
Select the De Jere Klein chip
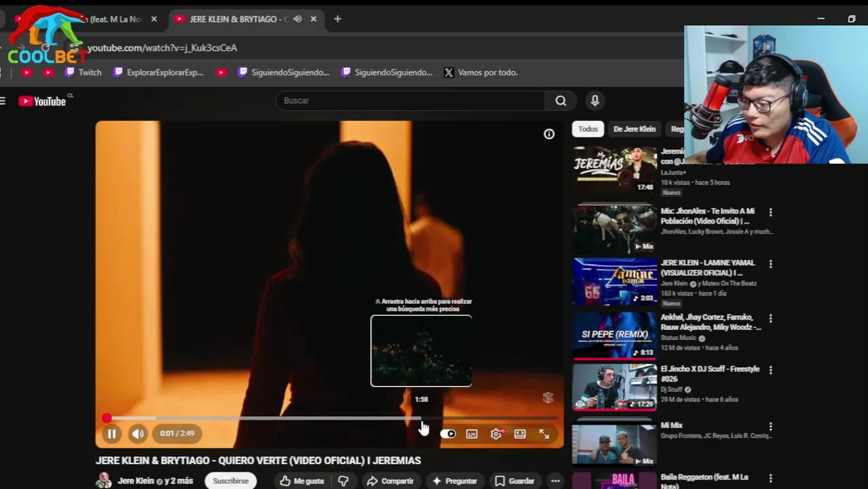point(634,129)
